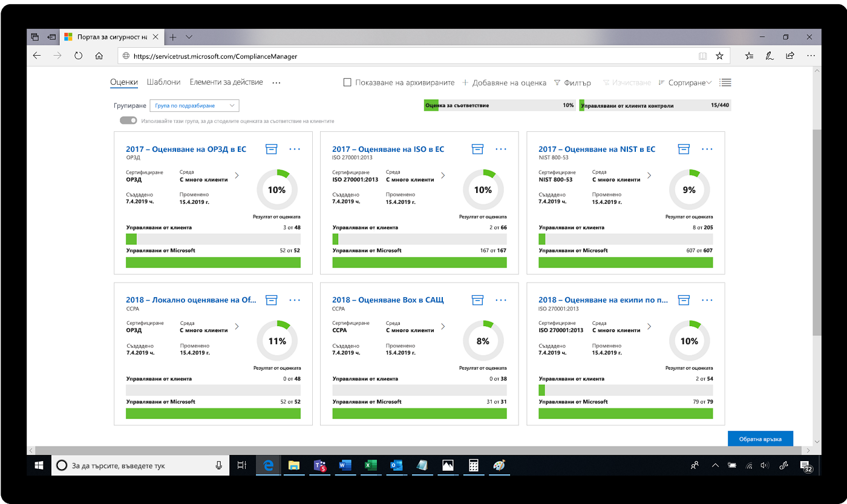The image size is (847, 504).
Task: Expand environment chevron on ОРЗД в ЕС card
Action: [237, 175]
